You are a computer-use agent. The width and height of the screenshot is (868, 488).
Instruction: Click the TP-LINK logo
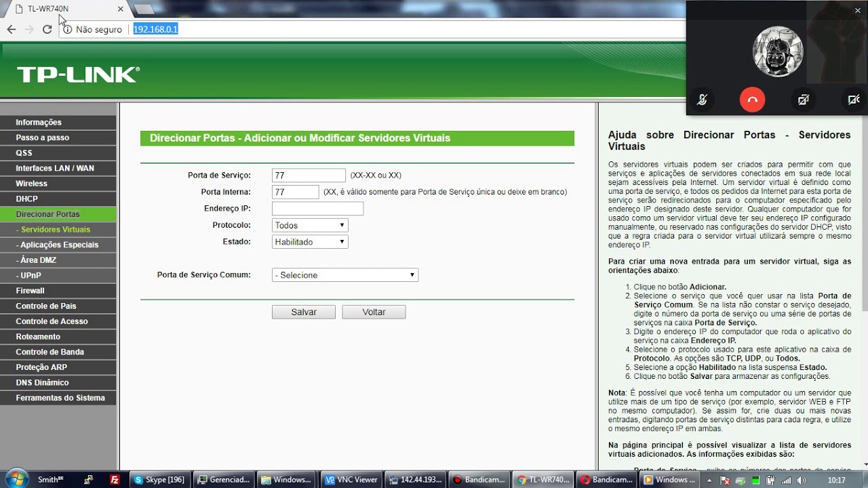coord(78,75)
